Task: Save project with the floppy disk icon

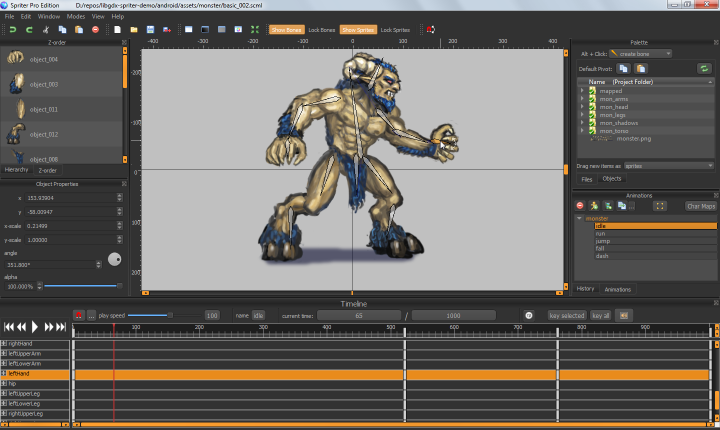Action: coord(151,30)
